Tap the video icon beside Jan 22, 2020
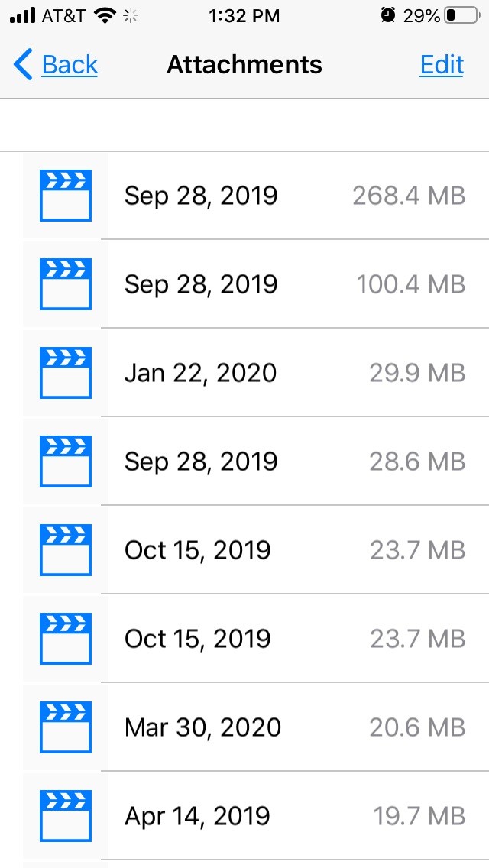489x868 pixels. 65,372
